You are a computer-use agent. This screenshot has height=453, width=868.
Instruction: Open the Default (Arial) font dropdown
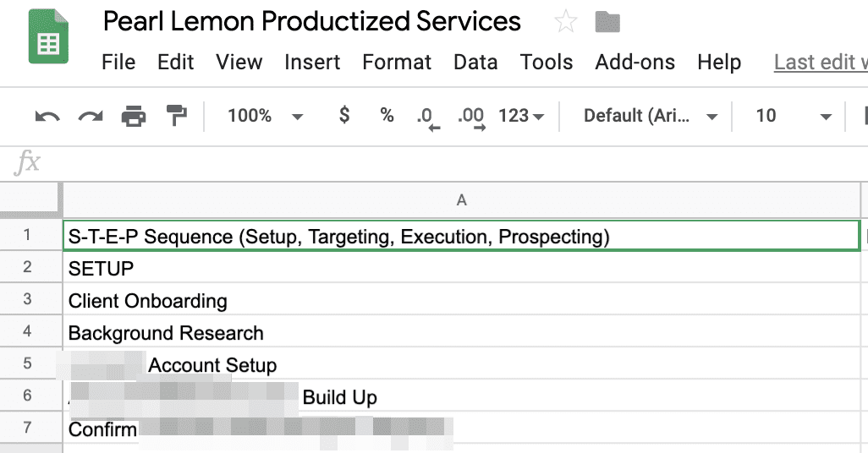click(x=651, y=116)
